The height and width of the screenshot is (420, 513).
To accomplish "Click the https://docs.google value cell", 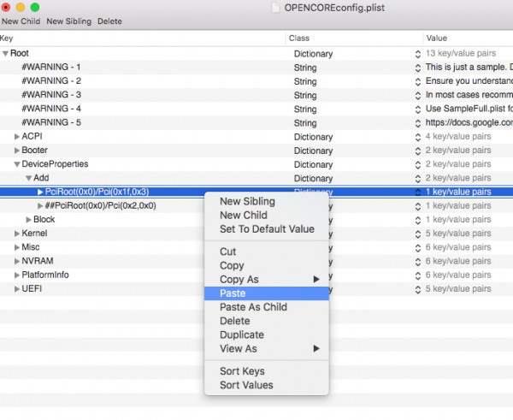I will [x=469, y=122].
